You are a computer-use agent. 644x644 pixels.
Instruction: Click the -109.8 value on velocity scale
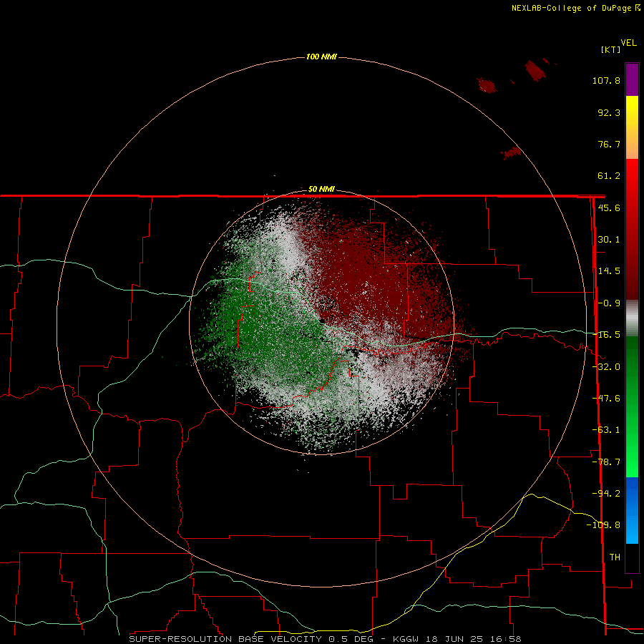(603, 525)
